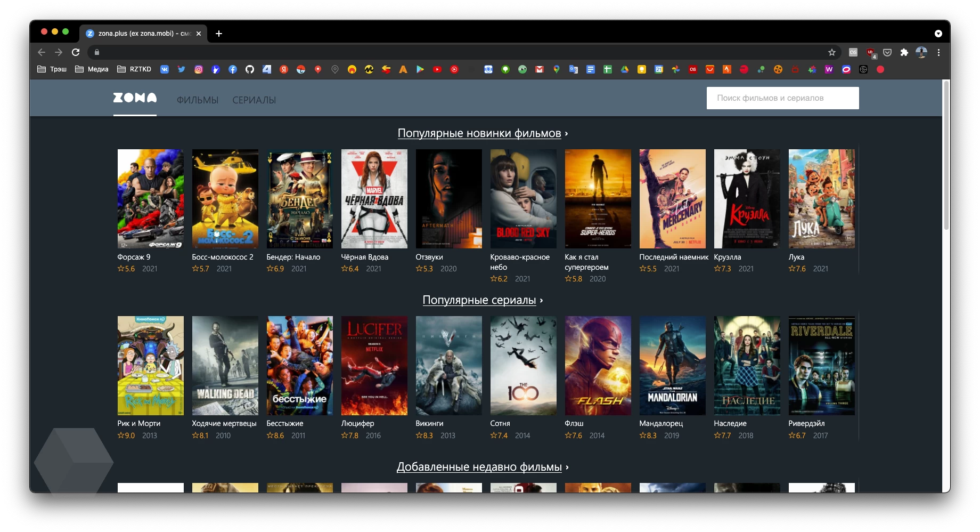Open the Круэлла poster
This screenshot has height=532, width=980.
(747, 199)
